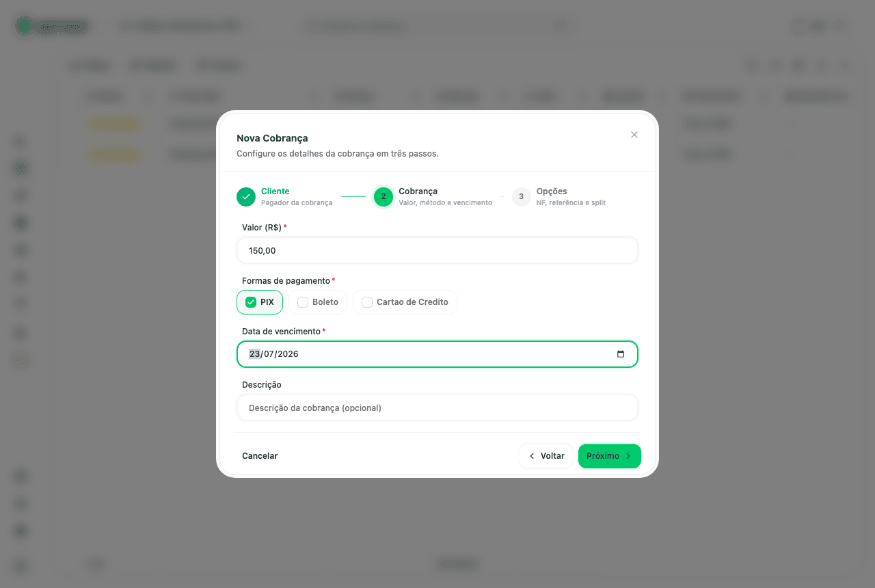The height and width of the screenshot is (588, 875).
Task: Go back using the Voltar label
Action: (552, 456)
